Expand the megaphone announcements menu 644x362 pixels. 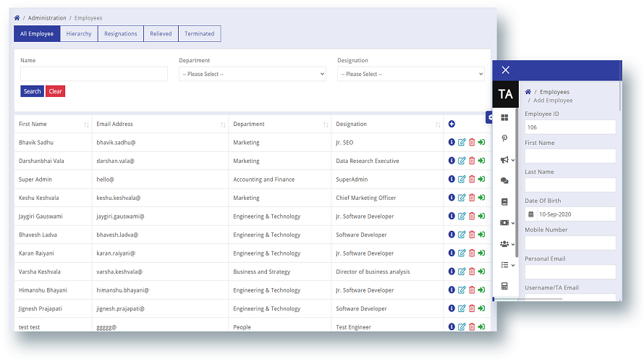[507, 159]
